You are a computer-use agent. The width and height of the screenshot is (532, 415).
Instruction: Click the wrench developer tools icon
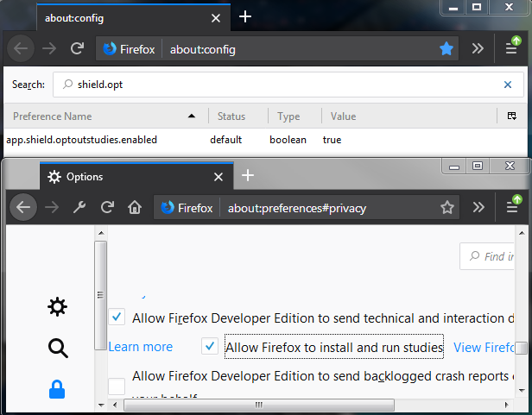[79, 207]
